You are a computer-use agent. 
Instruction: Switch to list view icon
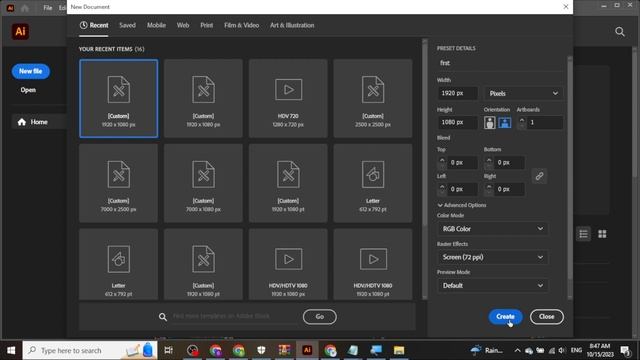[583, 234]
